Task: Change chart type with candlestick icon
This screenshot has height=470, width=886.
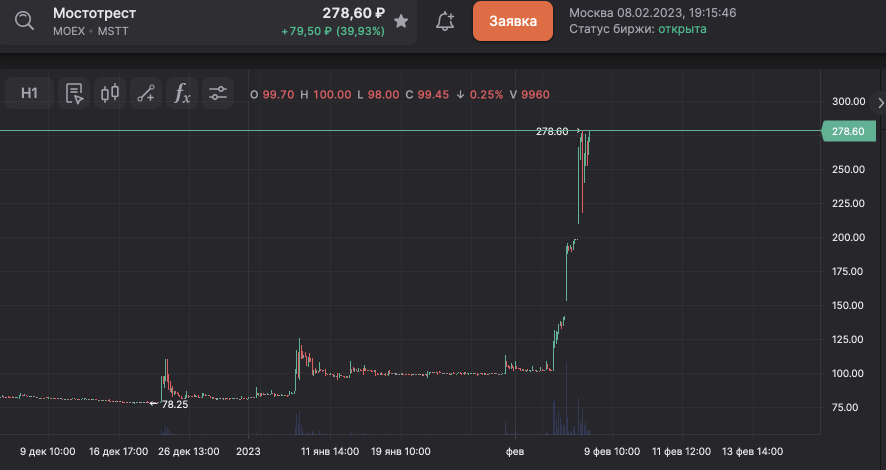Action: [x=110, y=93]
